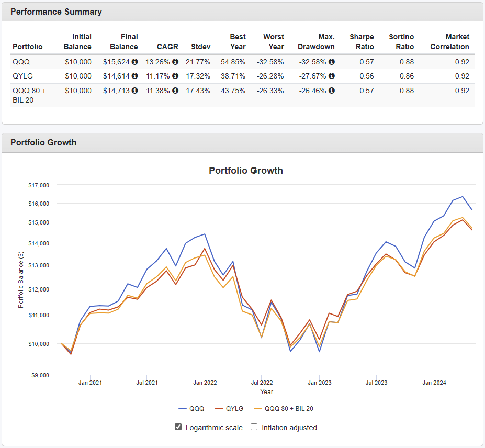Image resolution: width=485 pixels, height=448 pixels.
Task: Open info icon next to QQQ CAGR 13.26%
Action: 175,62
